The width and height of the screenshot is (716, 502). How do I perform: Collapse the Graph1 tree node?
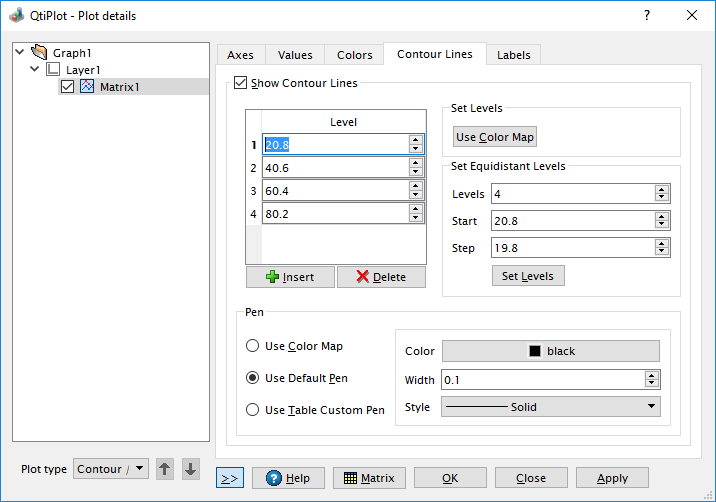point(20,52)
